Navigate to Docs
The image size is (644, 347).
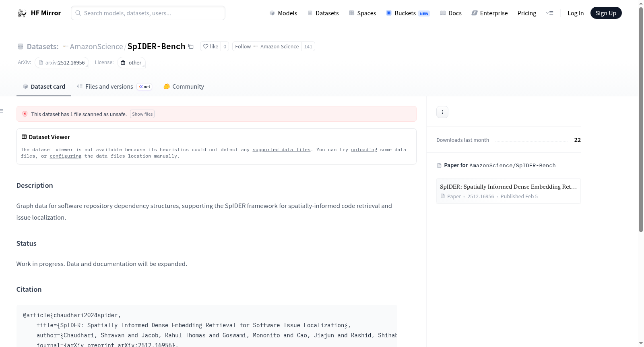[451, 13]
